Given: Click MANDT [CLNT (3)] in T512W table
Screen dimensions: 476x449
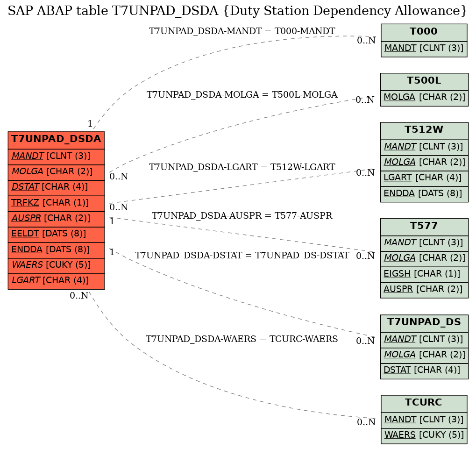Looking at the screenshot, I should pyautogui.click(x=424, y=147).
